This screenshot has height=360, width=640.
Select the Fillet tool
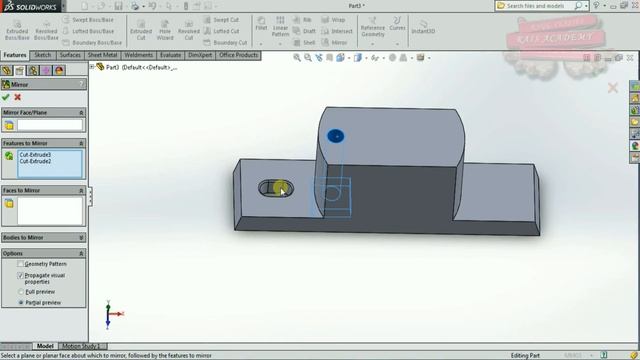point(261,24)
